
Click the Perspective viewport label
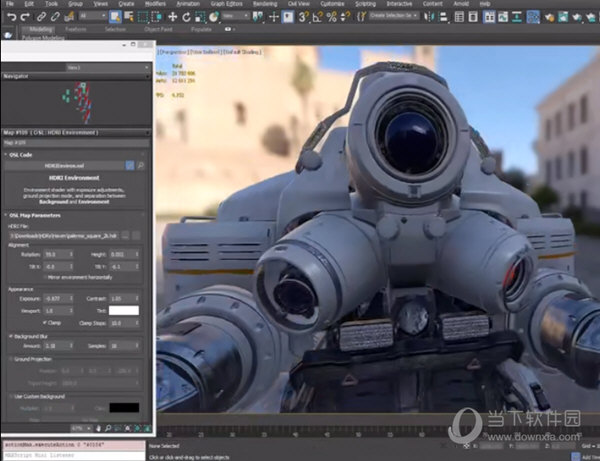click(173, 52)
